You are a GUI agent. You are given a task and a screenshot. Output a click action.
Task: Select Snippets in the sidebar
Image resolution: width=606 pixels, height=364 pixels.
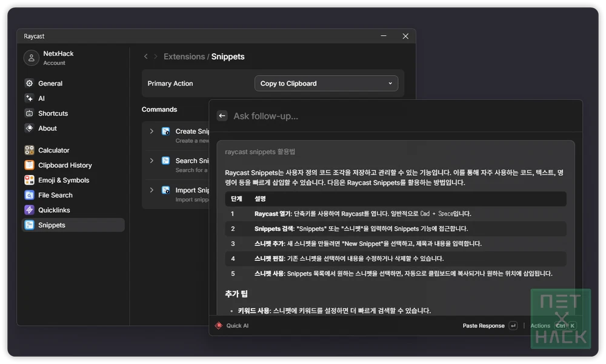(73, 225)
